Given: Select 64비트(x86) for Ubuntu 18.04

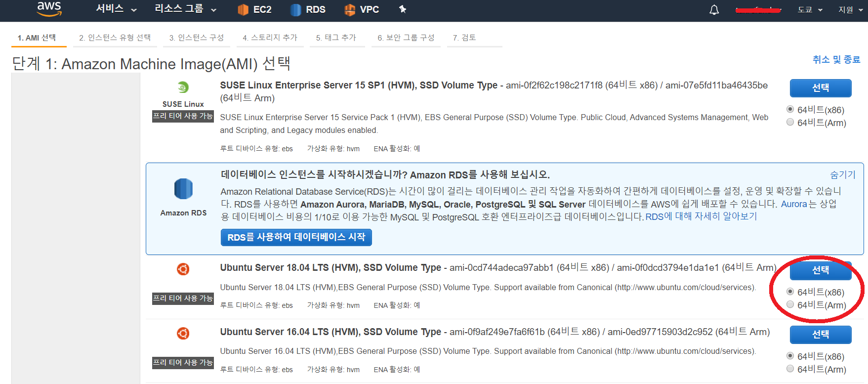Looking at the screenshot, I should [790, 292].
